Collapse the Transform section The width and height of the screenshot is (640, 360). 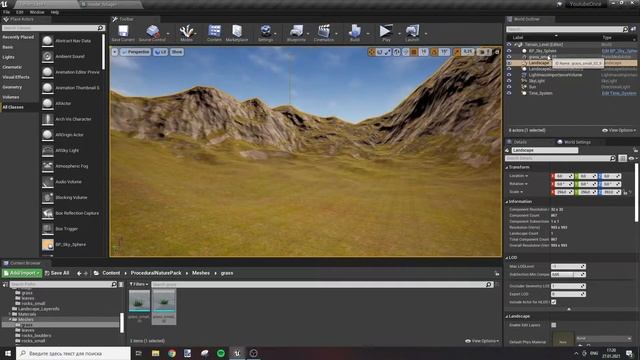click(507, 167)
